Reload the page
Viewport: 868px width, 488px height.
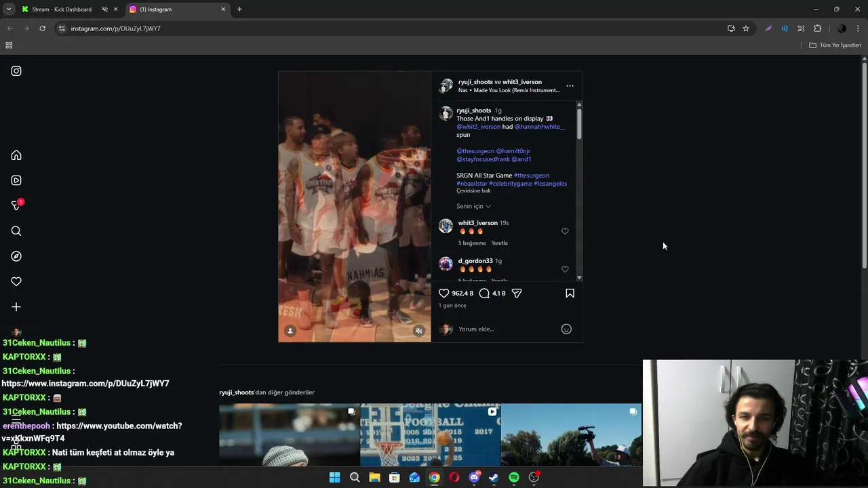coord(42,28)
